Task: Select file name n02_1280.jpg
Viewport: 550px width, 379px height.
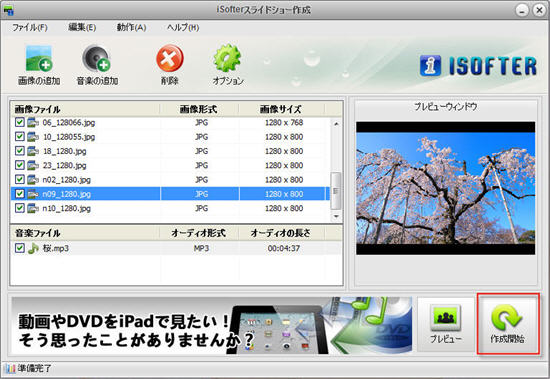Action: coord(67,180)
